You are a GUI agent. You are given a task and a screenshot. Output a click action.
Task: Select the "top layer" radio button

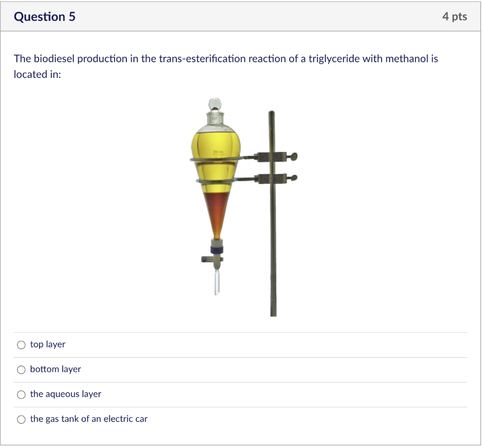point(21,346)
